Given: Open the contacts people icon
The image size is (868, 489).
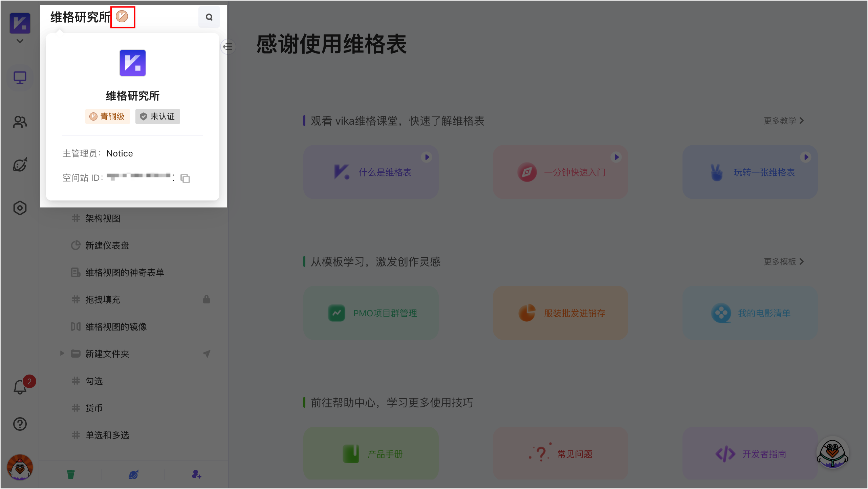Looking at the screenshot, I should tap(20, 122).
